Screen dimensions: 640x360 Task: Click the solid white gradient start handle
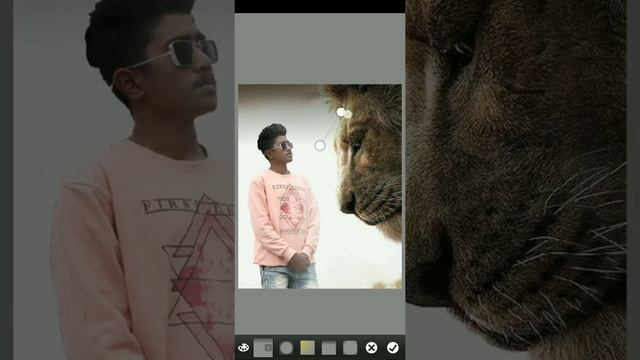point(341,112)
